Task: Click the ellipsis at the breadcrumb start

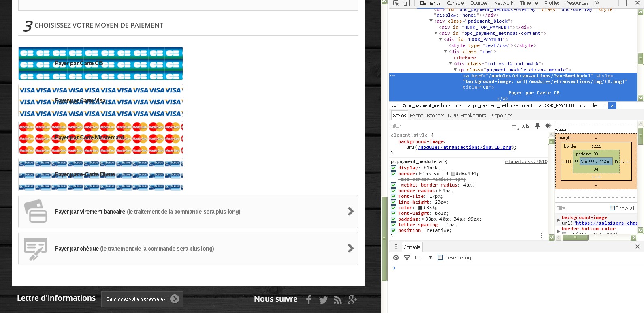Action: [x=394, y=106]
